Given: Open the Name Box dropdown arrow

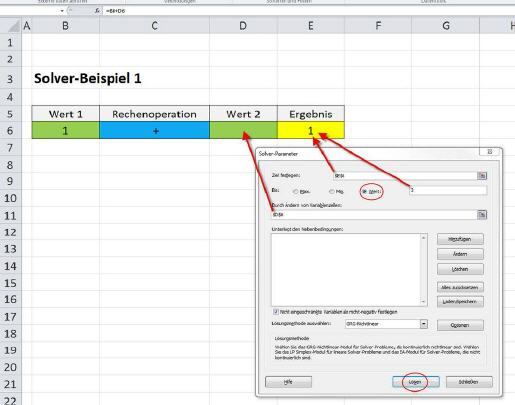Looking at the screenshot, I should pyautogui.click(x=62, y=11).
